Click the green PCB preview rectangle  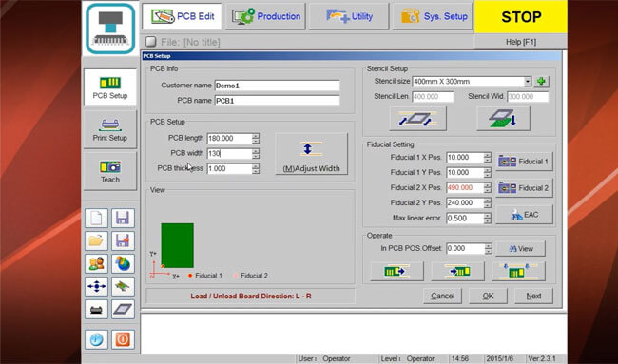178,245
